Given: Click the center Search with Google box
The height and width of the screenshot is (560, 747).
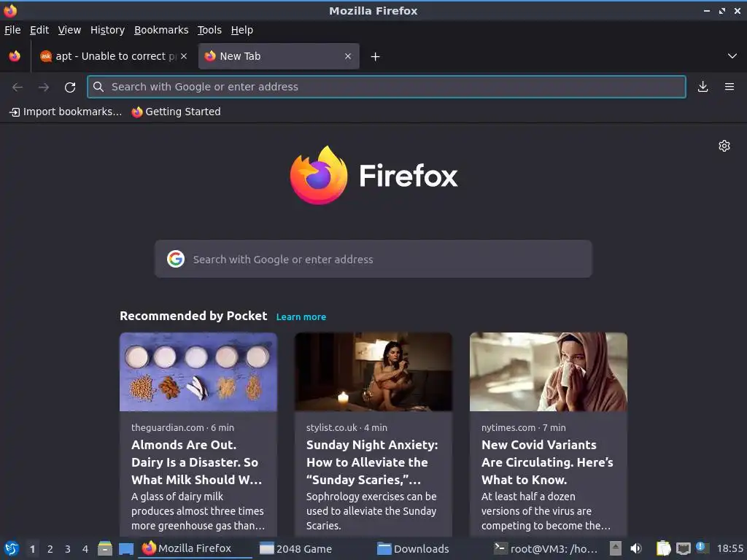Looking at the screenshot, I should [373, 259].
